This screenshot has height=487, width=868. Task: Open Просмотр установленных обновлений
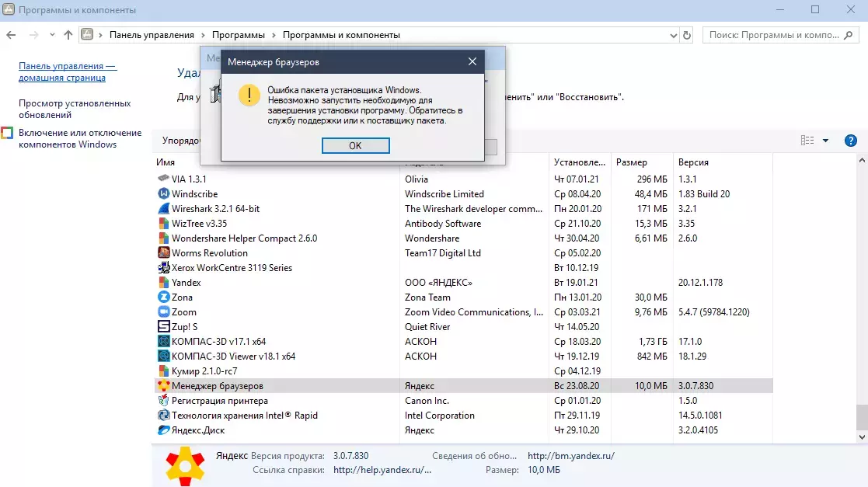point(75,109)
